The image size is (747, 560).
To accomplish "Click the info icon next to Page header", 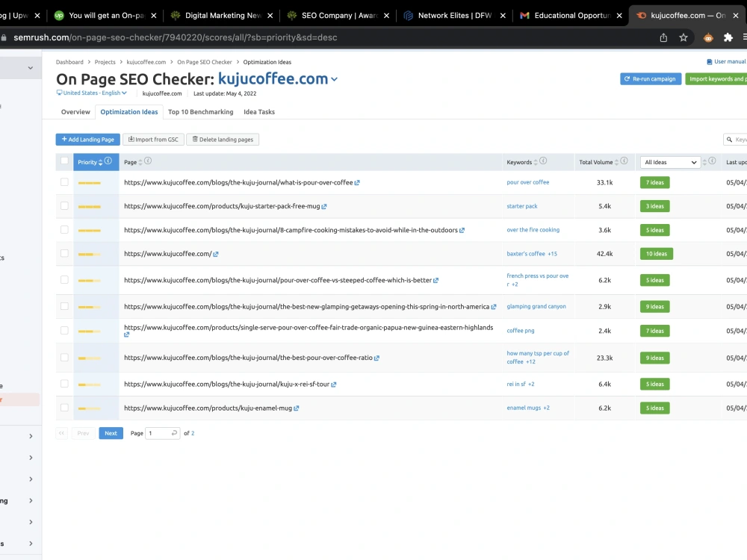I will pos(148,161).
